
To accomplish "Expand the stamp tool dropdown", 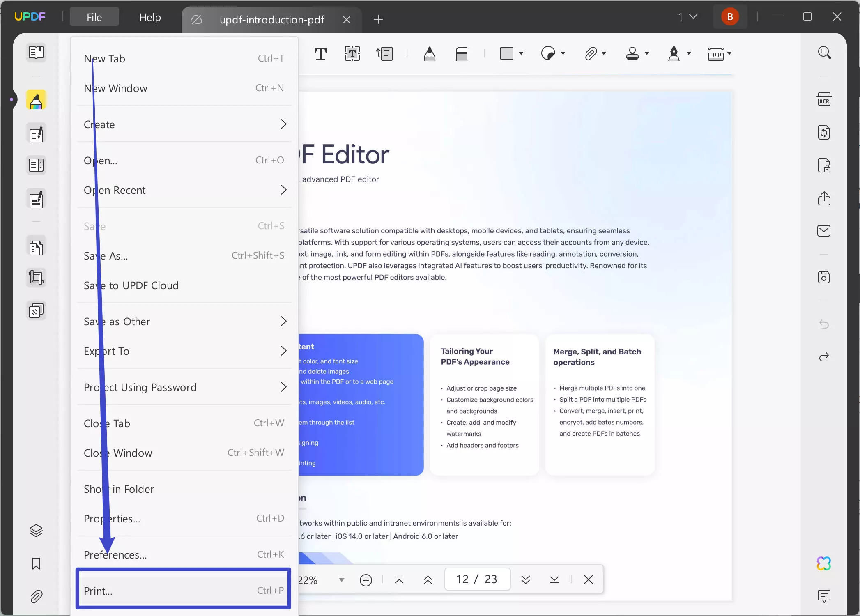I will tap(647, 53).
